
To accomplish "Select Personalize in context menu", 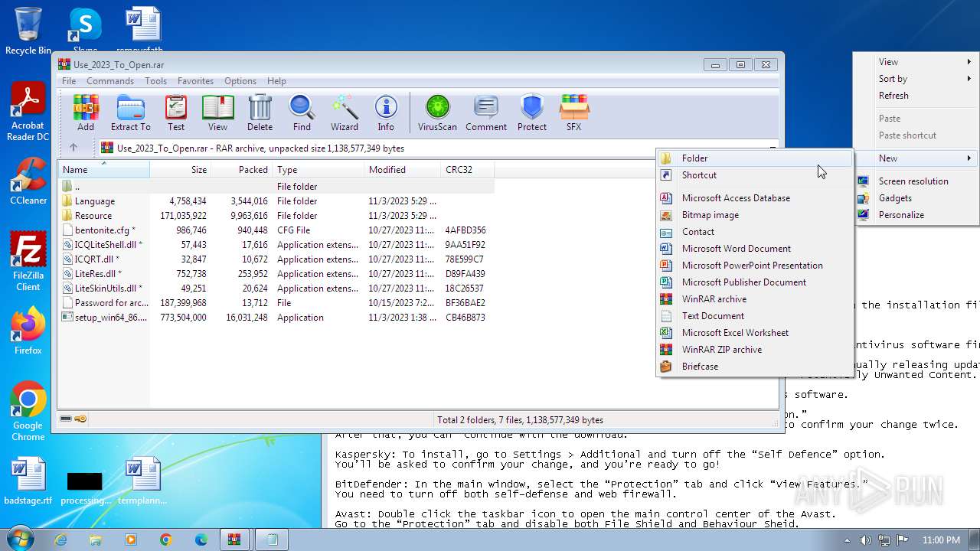I will pyautogui.click(x=916, y=215).
